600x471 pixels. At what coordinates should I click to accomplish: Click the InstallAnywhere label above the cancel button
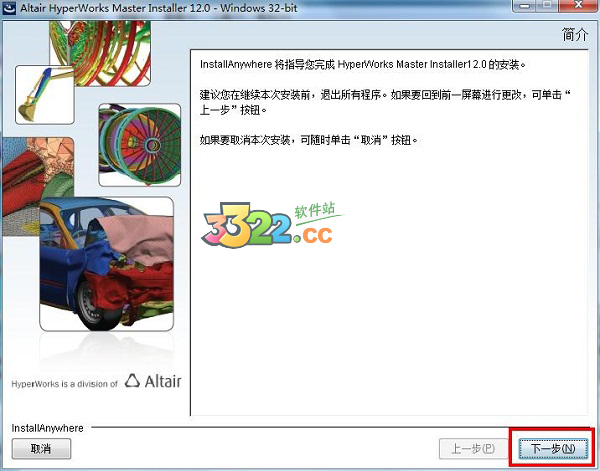(x=47, y=428)
